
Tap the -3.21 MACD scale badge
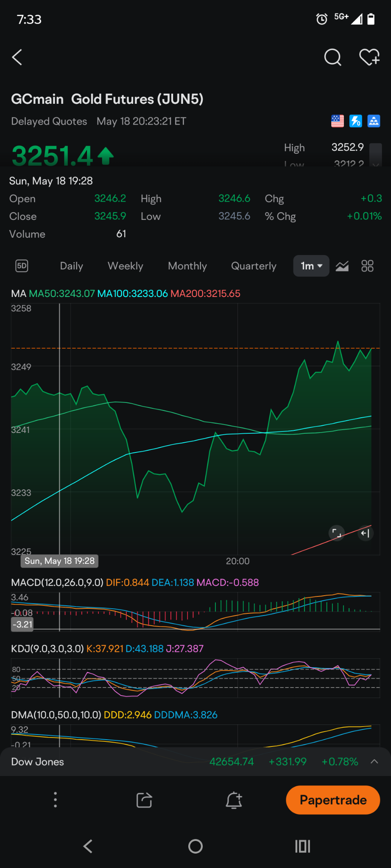point(22,624)
